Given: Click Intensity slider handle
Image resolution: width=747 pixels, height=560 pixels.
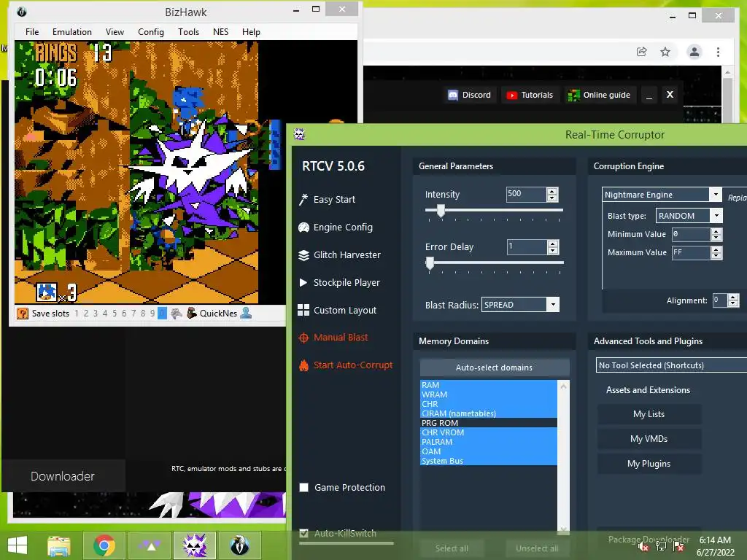Looking at the screenshot, I should tap(441, 211).
